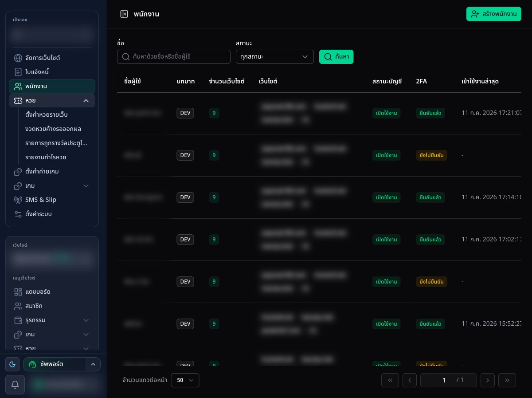Click the จัดการเว็บไซต์ globe icon
The width and height of the screenshot is (532, 398).
pyautogui.click(x=18, y=58)
